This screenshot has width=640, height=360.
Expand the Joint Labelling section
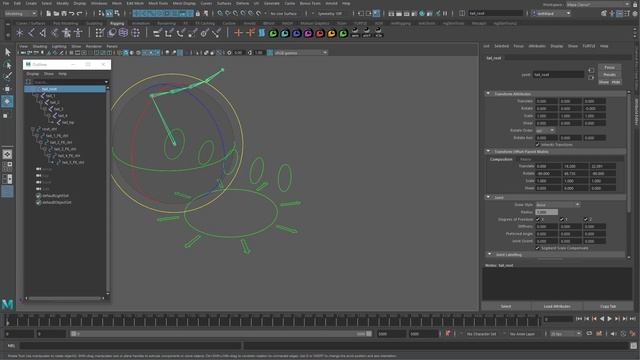point(489,254)
